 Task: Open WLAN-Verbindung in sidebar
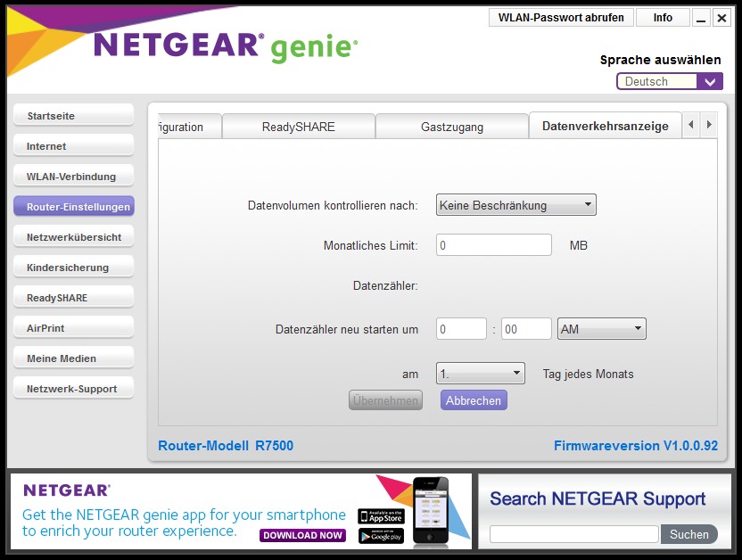74,177
